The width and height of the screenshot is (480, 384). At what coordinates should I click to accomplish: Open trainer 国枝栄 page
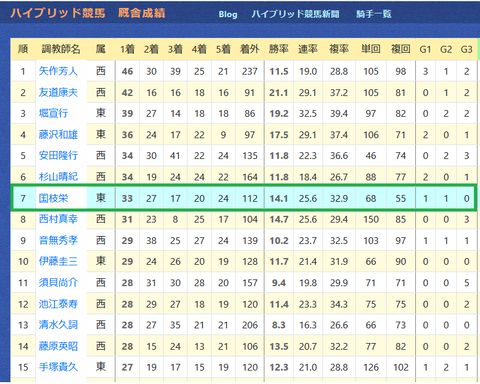53,198
